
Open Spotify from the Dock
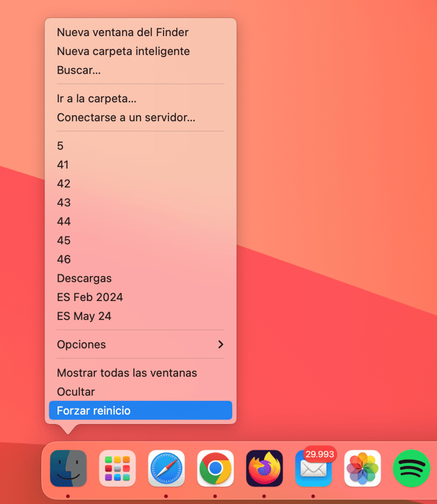point(411,468)
